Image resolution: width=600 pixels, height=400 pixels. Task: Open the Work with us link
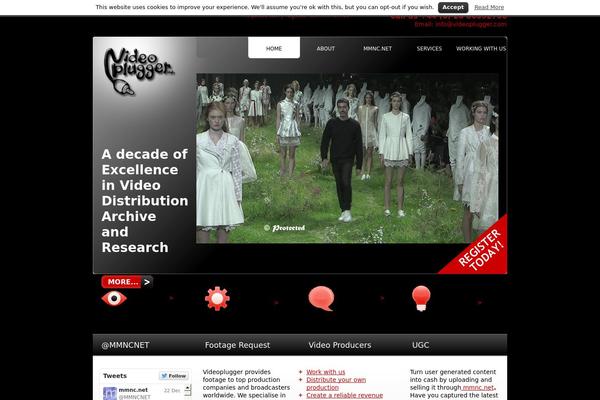[326, 372]
